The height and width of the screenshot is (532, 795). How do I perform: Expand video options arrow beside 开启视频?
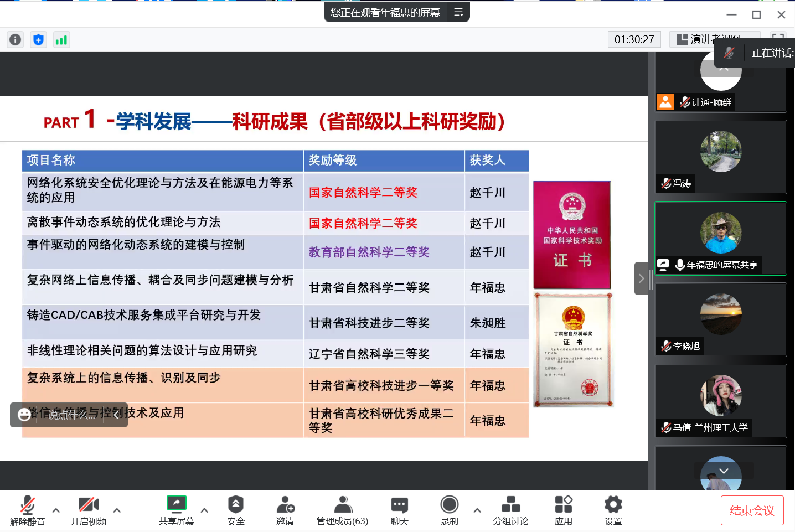117,510
